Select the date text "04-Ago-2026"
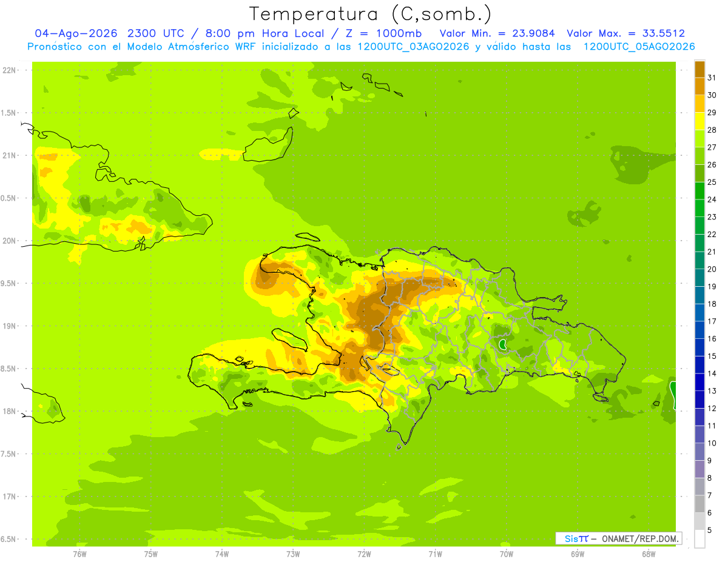The width and height of the screenshot is (728, 562). click(x=76, y=33)
